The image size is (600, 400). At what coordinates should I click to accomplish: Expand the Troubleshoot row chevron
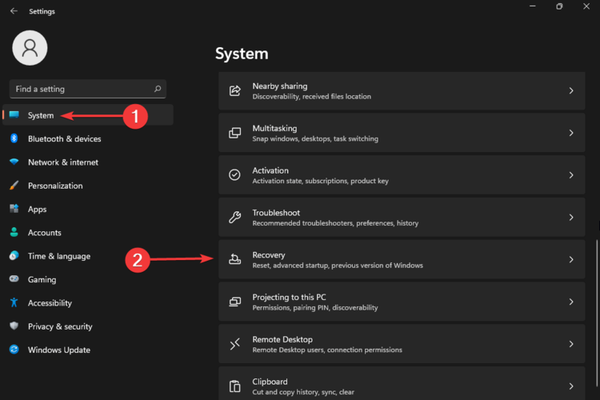(x=571, y=217)
